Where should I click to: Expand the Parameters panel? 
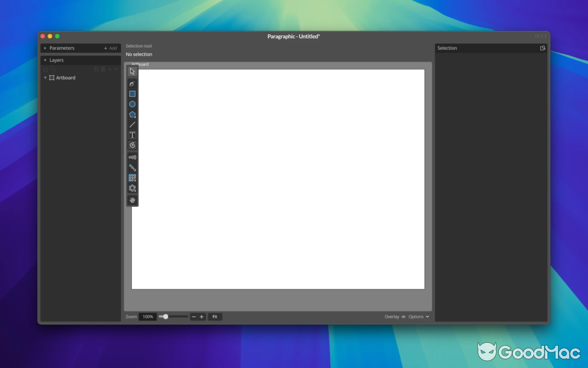45,48
